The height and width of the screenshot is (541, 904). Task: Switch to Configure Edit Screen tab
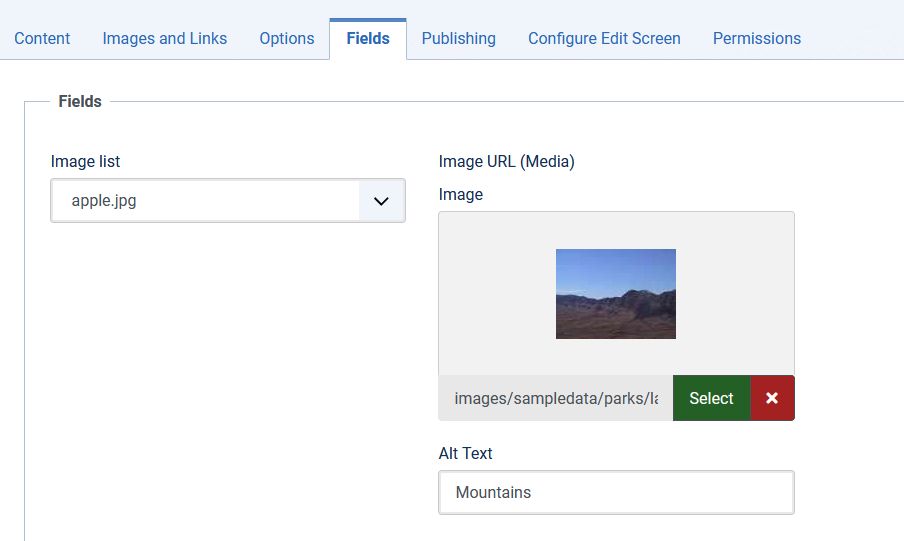(604, 38)
